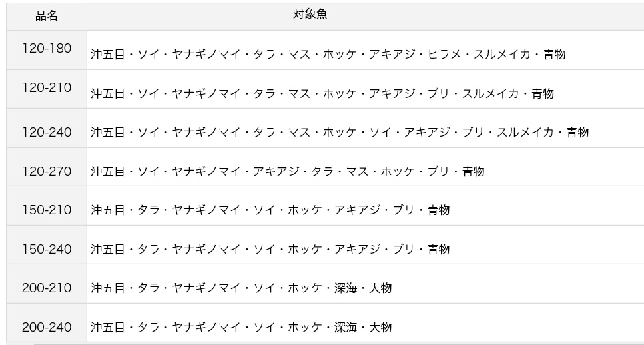Click the 対象魚 column header
Image resolution: width=644 pixels, height=345 pixels.
coord(310,15)
